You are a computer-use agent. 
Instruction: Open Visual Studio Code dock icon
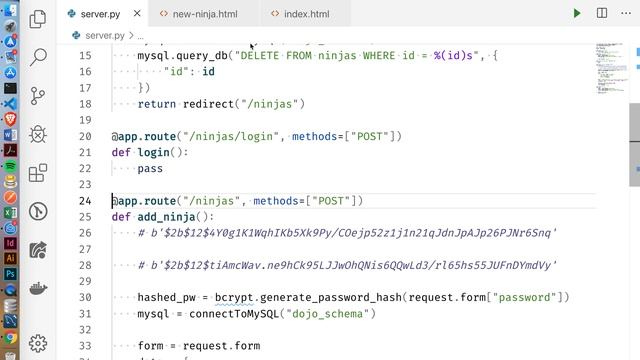point(10,104)
